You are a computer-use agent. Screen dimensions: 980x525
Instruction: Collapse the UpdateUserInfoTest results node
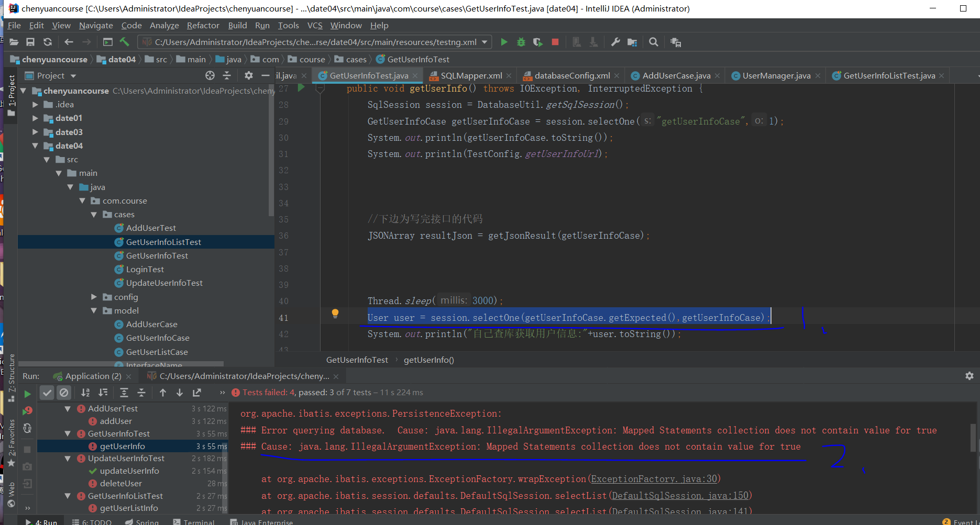(x=68, y=458)
